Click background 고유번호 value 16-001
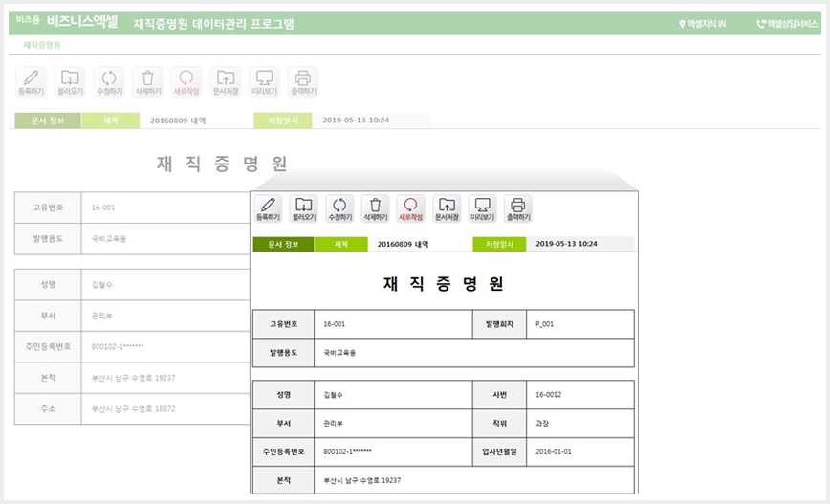This screenshot has width=830, height=504. (x=103, y=208)
